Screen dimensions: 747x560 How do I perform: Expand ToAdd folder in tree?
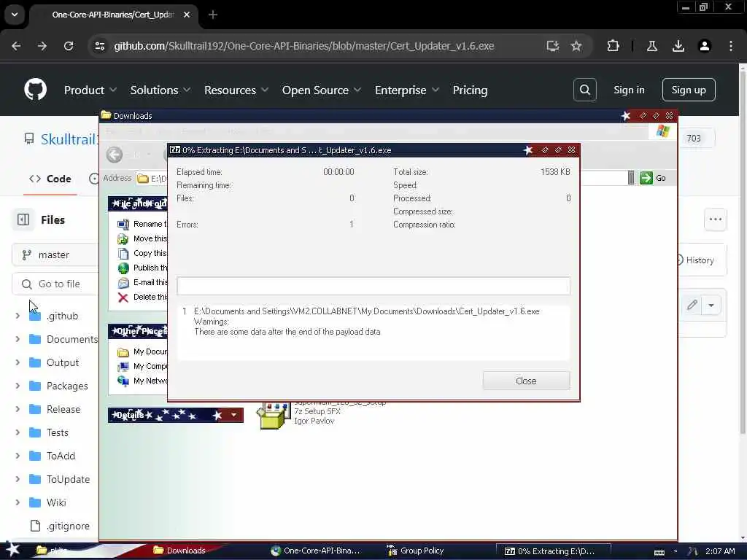point(18,456)
